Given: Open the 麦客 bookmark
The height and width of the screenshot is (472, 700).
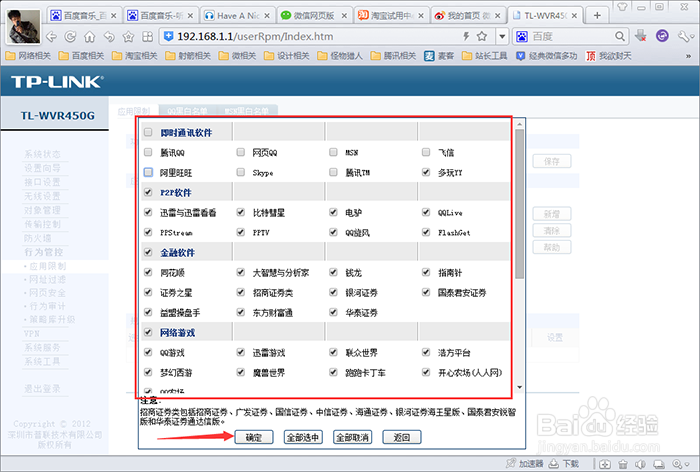Looking at the screenshot, I should 439,56.
